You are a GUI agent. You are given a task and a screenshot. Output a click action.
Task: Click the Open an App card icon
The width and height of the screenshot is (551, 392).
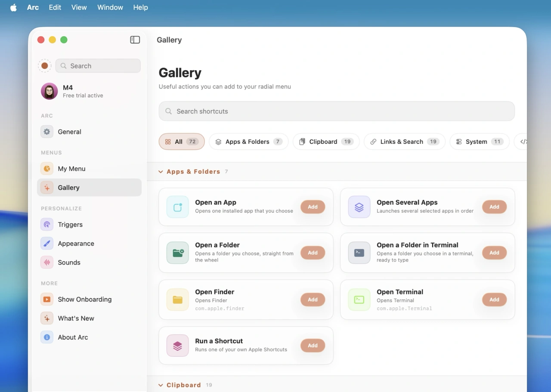click(178, 207)
